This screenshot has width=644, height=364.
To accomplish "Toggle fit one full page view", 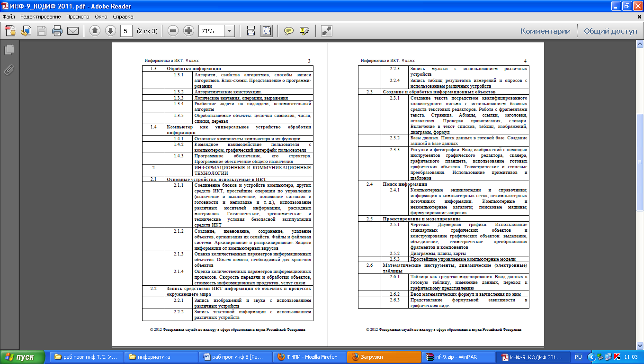I will tap(267, 31).
